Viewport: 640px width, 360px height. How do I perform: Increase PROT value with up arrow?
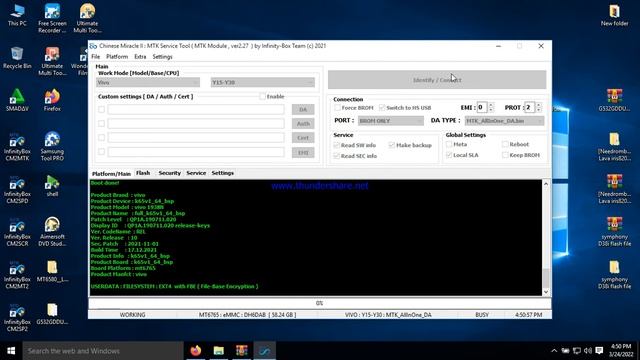click(x=539, y=105)
